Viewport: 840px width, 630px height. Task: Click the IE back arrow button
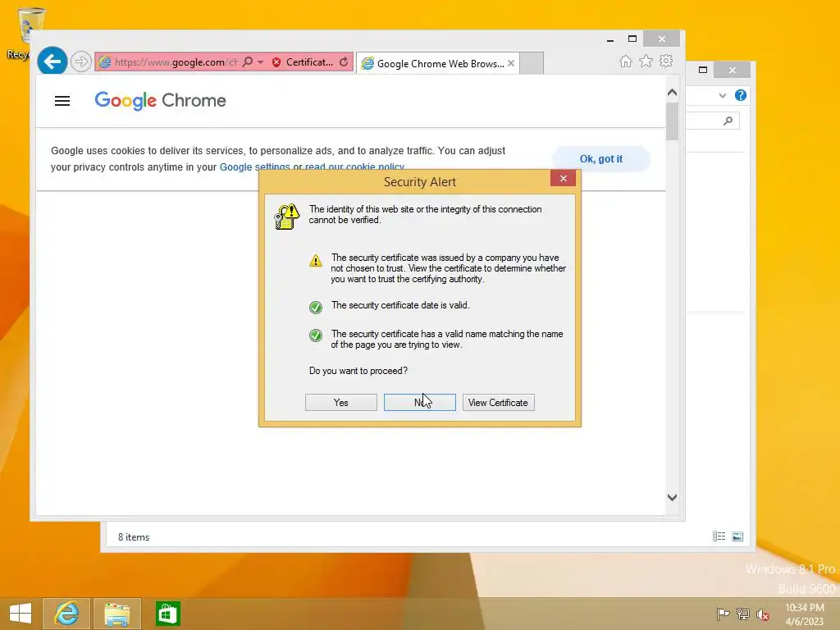pyautogui.click(x=52, y=62)
